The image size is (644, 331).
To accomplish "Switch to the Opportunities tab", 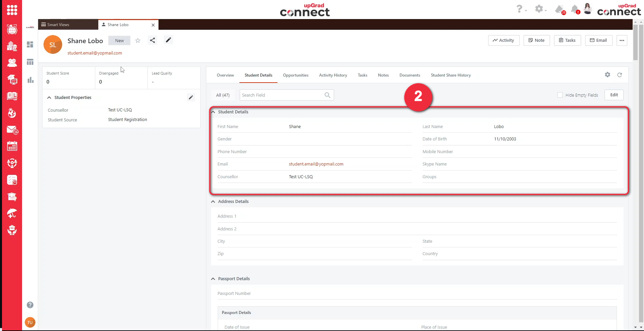I will [x=296, y=75].
